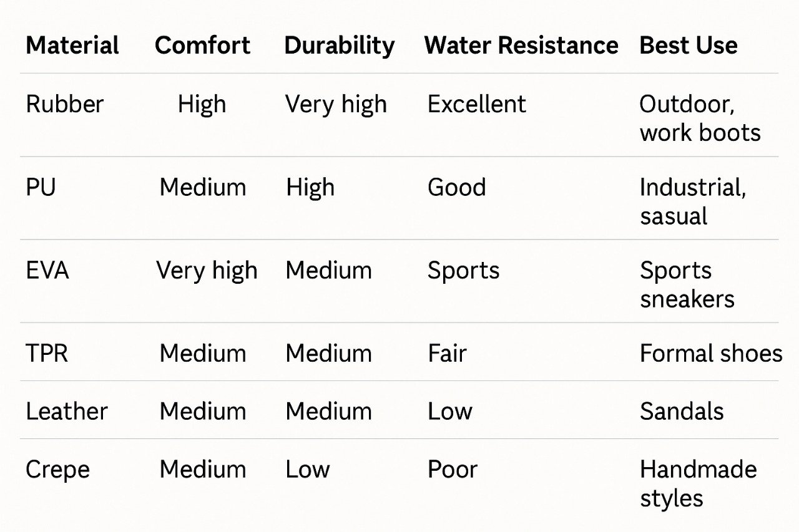Select the Crepe material cell
The height and width of the screenshot is (532, 799).
(x=57, y=470)
